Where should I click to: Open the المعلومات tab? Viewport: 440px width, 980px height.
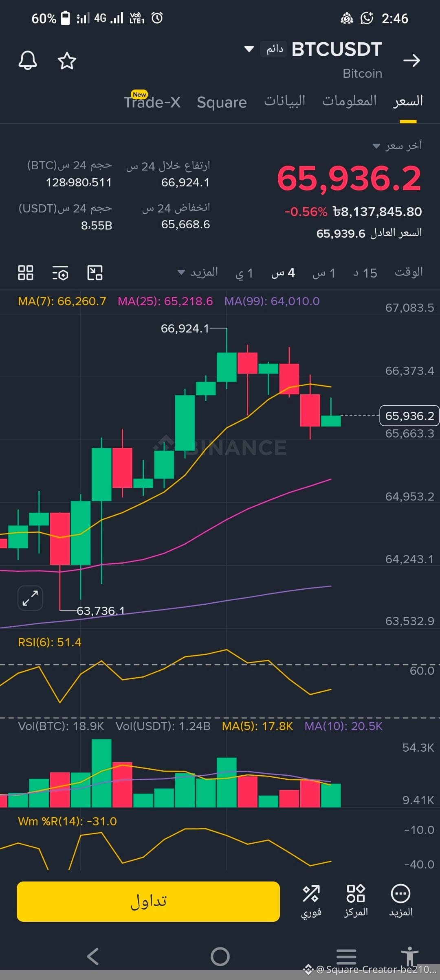click(x=350, y=101)
